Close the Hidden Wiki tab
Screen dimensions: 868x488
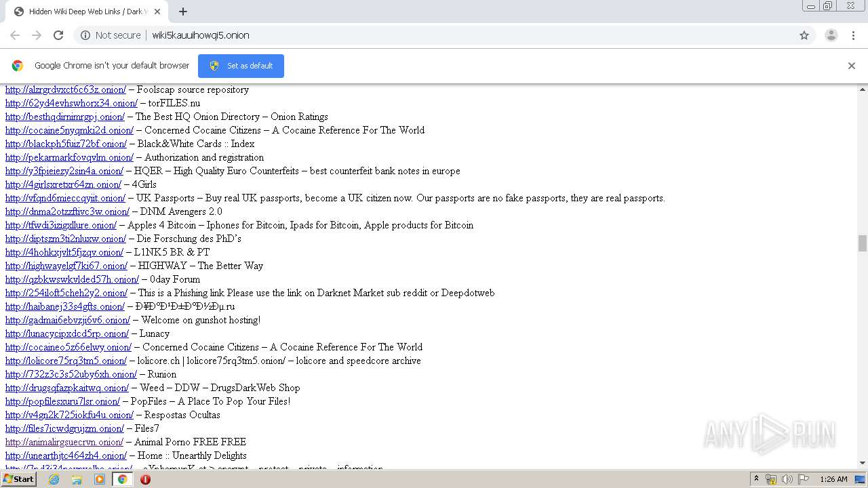click(157, 12)
